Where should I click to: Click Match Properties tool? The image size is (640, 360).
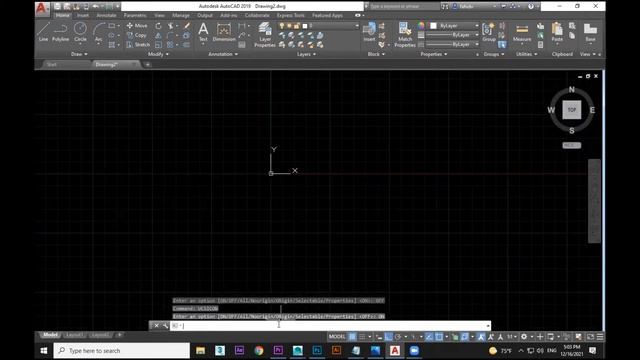pyautogui.click(x=405, y=35)
